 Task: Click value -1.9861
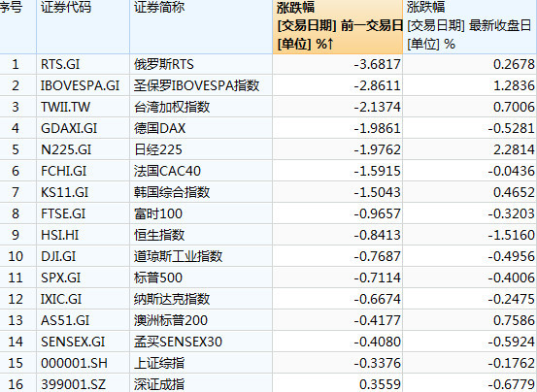click(377, 128)
